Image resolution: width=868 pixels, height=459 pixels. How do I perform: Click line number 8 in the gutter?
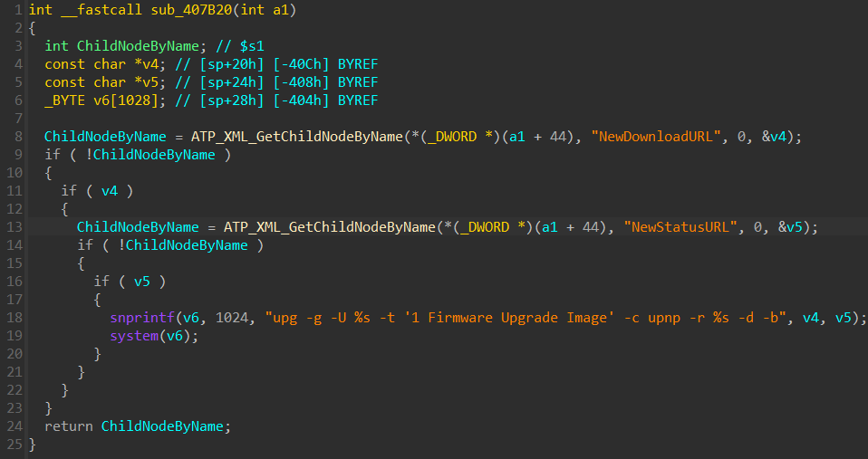coord(18,137)
